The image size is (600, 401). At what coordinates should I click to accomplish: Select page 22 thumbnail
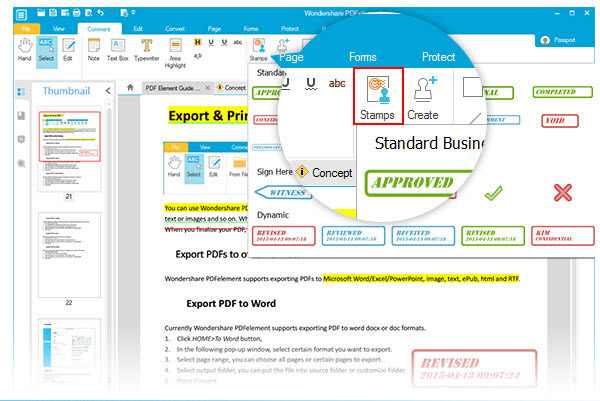69,255
